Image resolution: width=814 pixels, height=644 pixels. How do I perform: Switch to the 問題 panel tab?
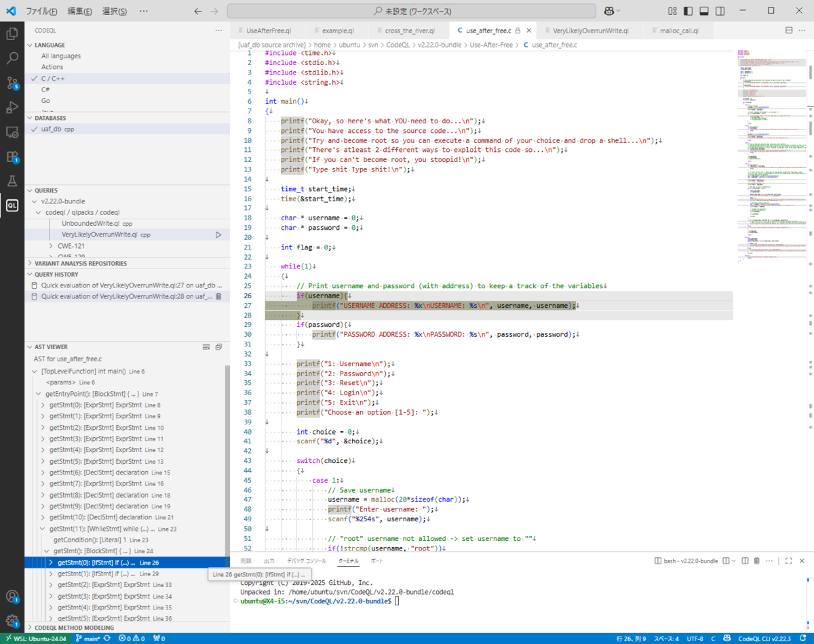[246, 561]
